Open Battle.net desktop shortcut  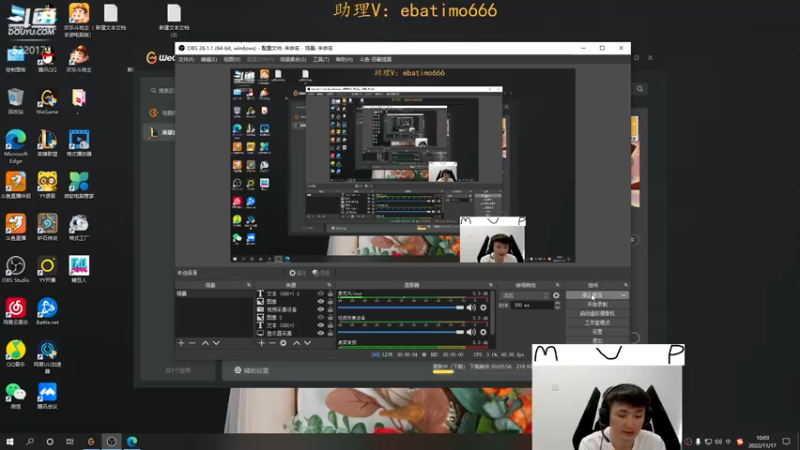[x=47, y=311]
